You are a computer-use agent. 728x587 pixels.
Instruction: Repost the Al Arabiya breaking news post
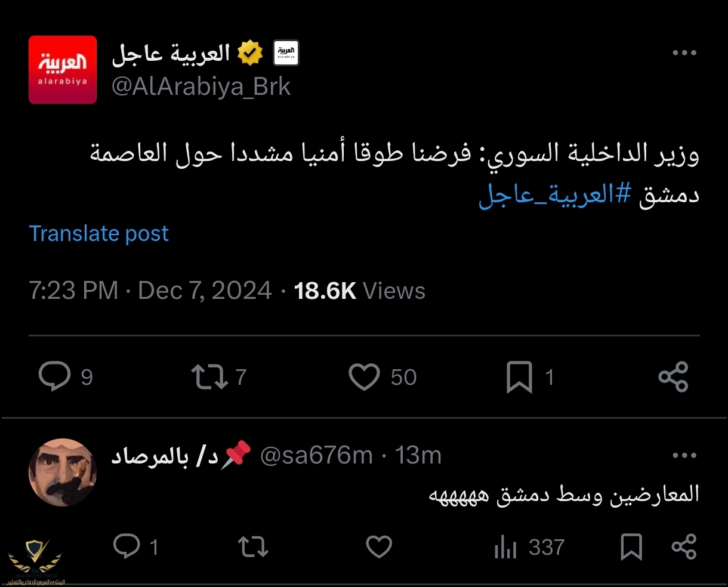[x=209, y=377]
